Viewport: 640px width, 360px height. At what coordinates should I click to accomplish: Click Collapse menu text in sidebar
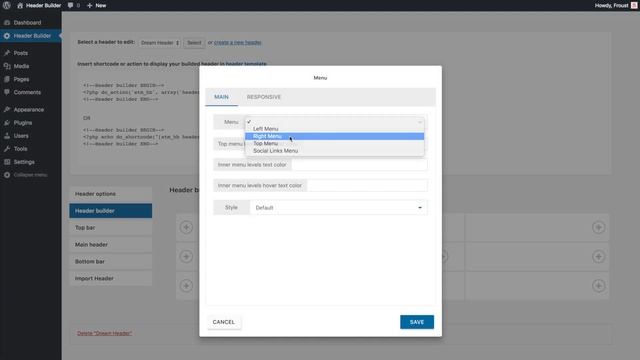pos(30,175)
